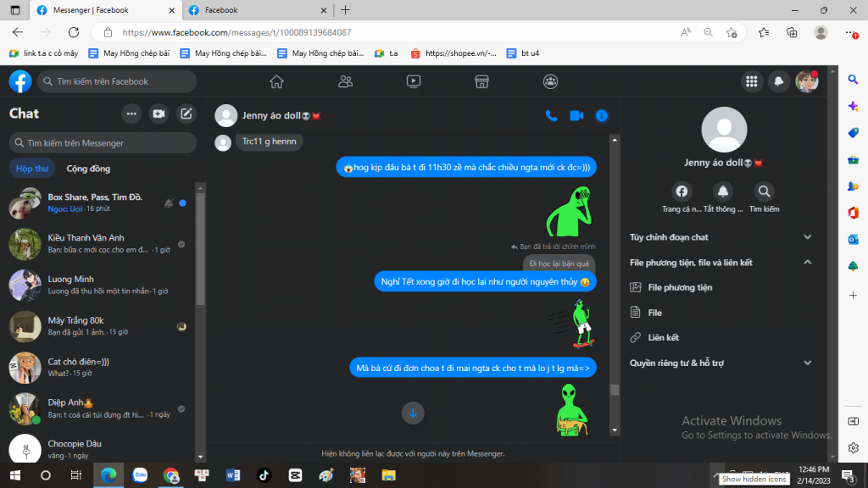Click the create video room icon
This screenshot has width=868, height=488.
click(x=159, y=114)
